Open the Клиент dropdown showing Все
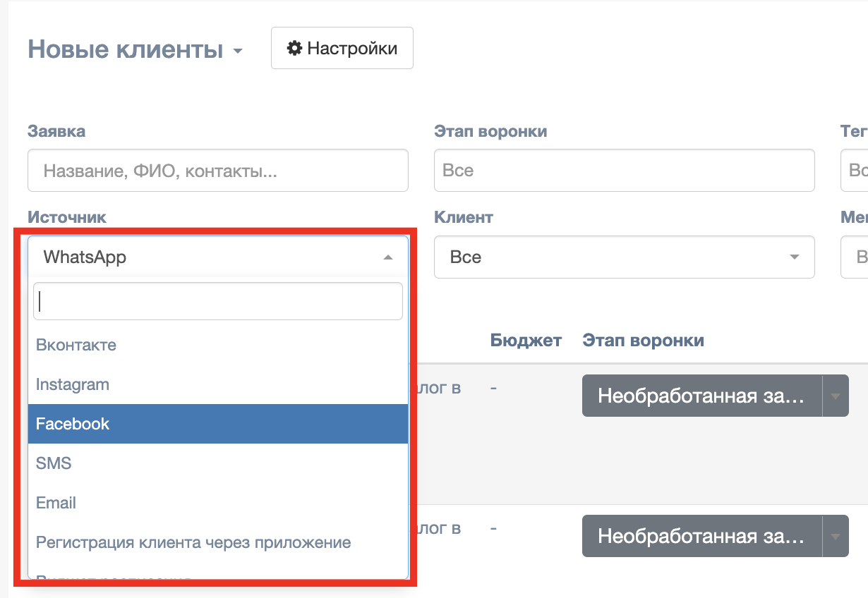The width and height of the screenshot is (868, 598). tap(625, 257)
